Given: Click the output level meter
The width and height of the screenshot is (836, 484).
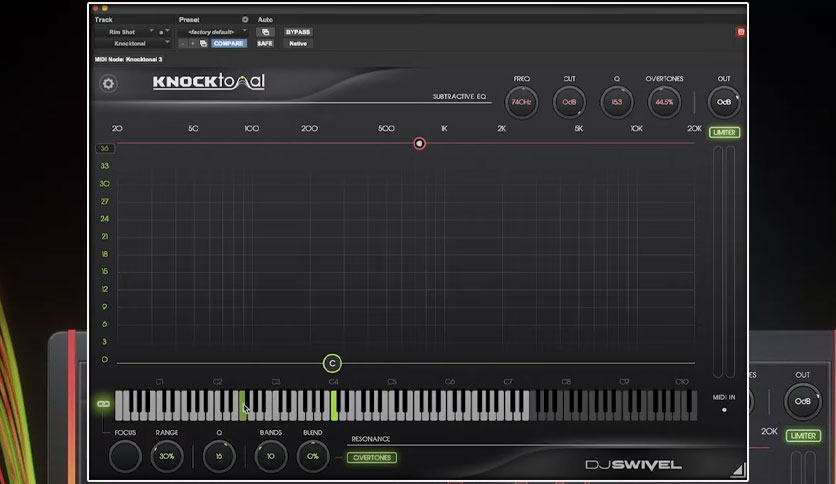Looking at the screenshot, I should (x=724, y=262).
